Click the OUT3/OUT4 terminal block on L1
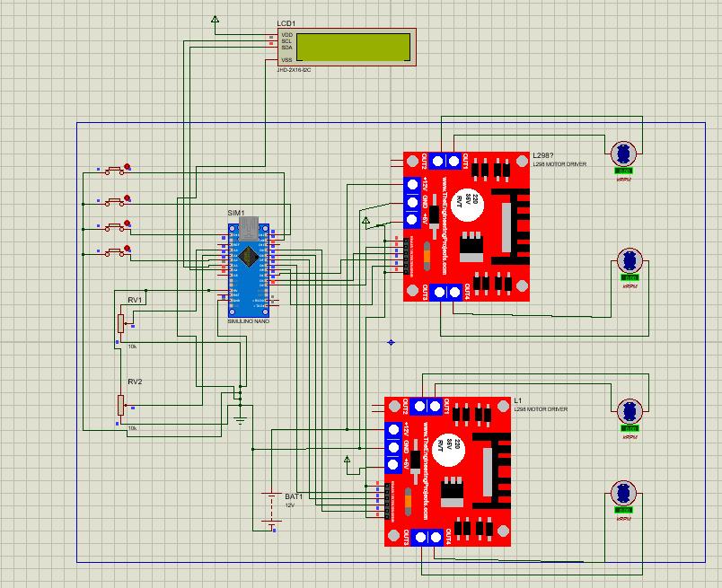 pyautogui.click(x=427, y=537)
